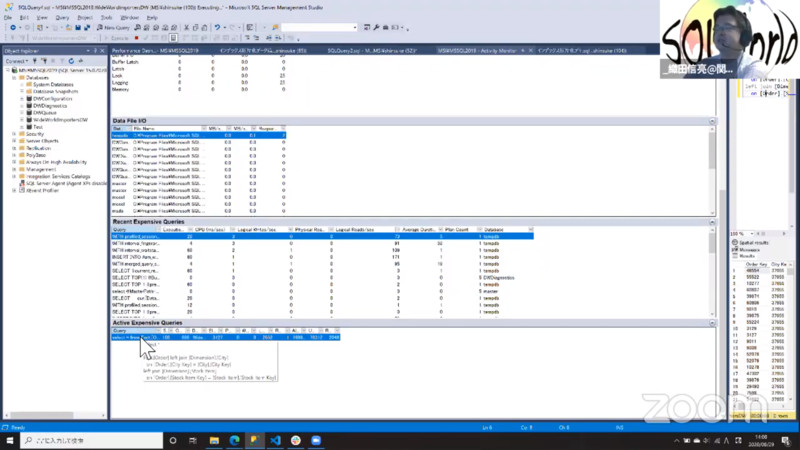The width and height of the screenshot is (800, 450).
Task: Click the Data File I/O vertical scrollbar
Action: [x=712, y=171]
